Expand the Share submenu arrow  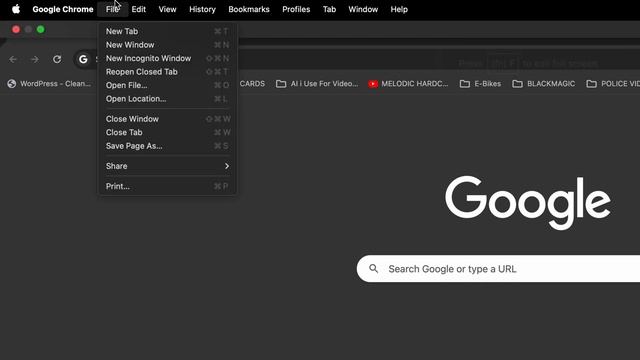pyautogui.click(x=227, y=166)
